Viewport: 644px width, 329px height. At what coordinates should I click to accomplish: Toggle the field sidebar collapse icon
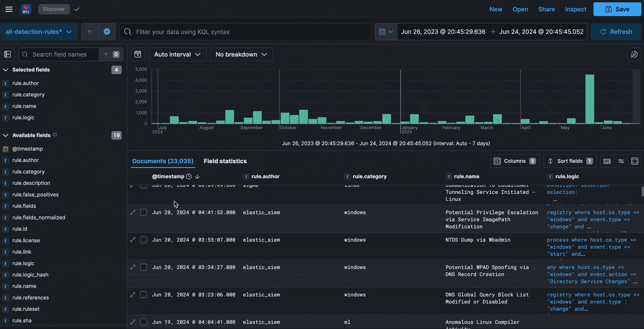(x=7, y=54)
